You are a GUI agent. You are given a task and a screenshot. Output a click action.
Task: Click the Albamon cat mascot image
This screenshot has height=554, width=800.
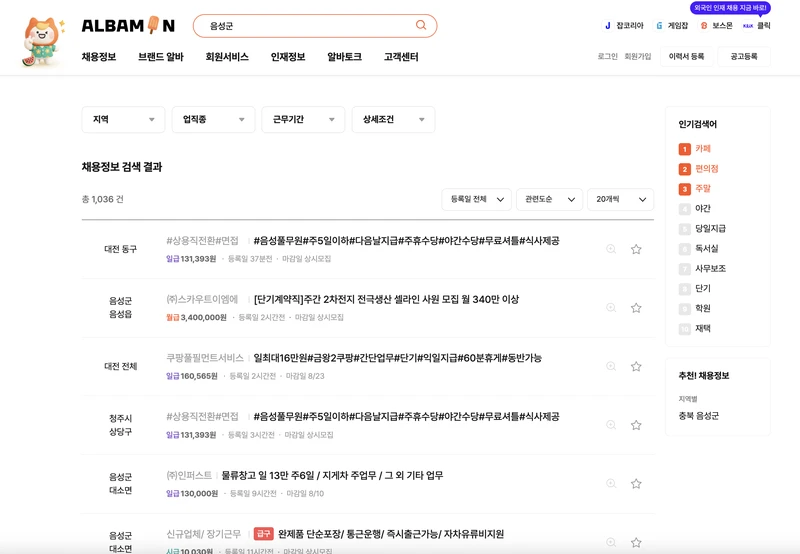[x=43, y=42]
